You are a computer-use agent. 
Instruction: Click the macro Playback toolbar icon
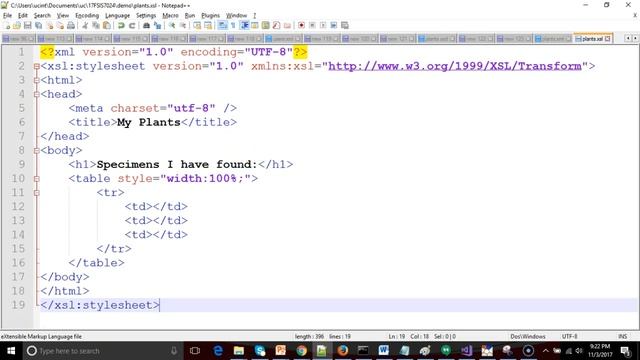[323, 25]
